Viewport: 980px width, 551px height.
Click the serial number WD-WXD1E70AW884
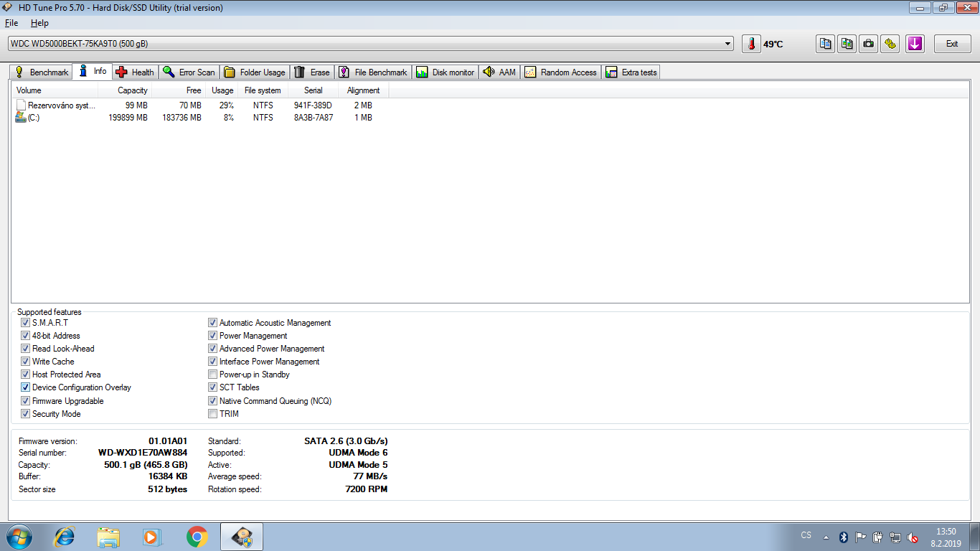click(x=143, y=453)
